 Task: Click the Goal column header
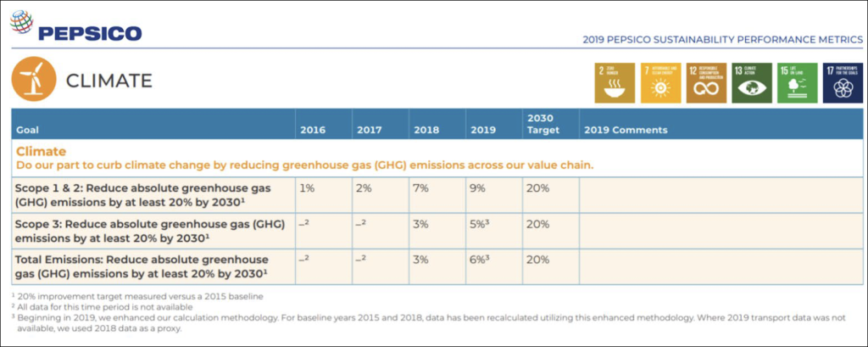28,130
